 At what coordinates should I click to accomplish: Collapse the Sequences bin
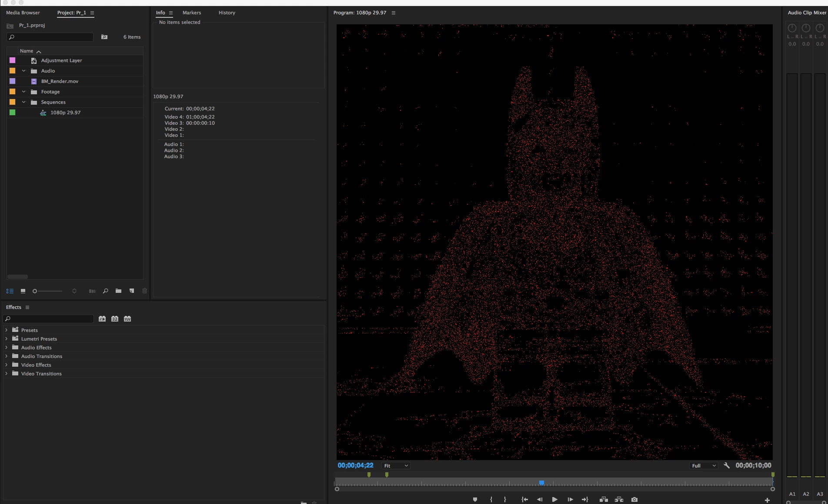tap(24, 102)
